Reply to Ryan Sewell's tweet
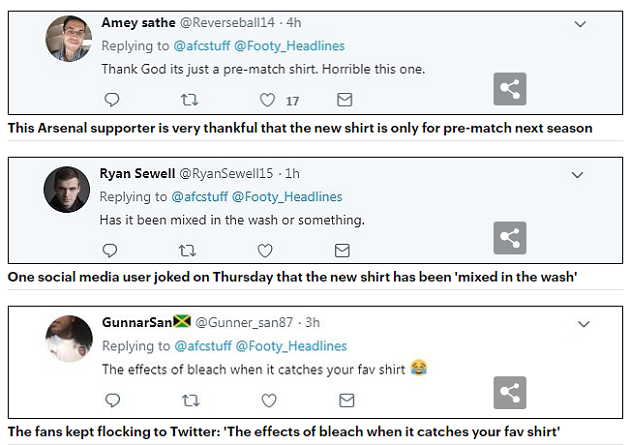 [x=112, y=250]
